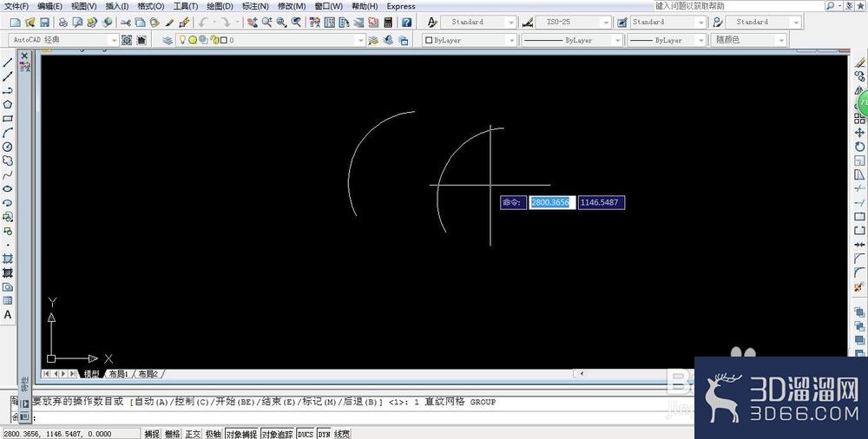Viewport: 868px width, 439px height.
Task: Select the Polygon drawing tool
Action: [8, 105]
